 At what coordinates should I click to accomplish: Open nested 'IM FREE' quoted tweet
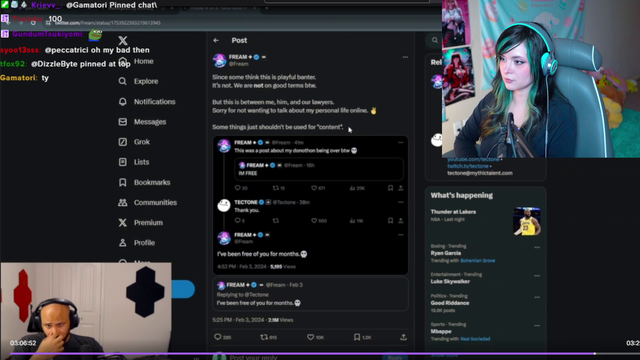tap(319, 169)
